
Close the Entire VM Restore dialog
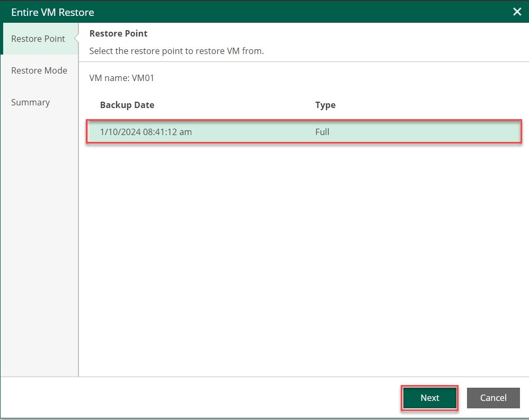click(517, 12)
